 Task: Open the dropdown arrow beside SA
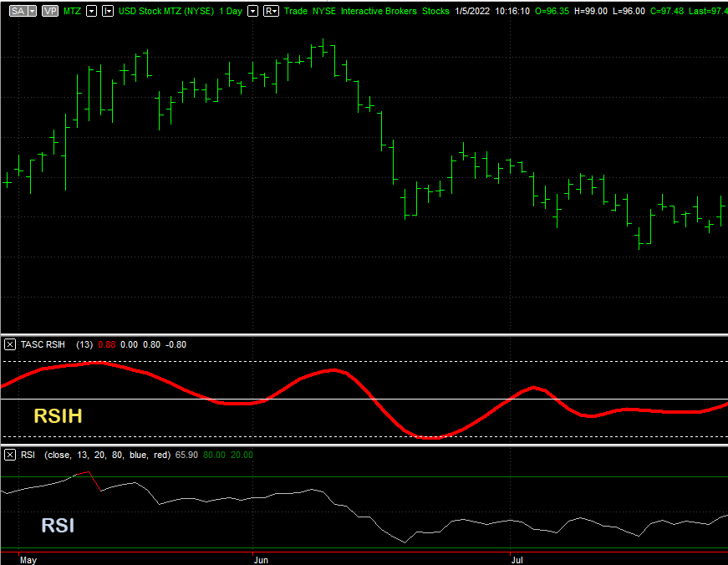[32, 11]
